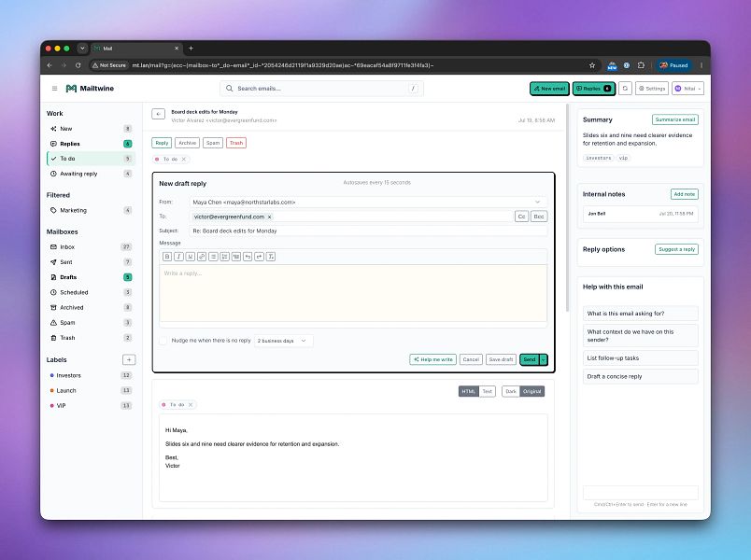The height and width of the screenshot is (560, 751).
Task: Click the Replies button in header
Action: click(594, 89)
